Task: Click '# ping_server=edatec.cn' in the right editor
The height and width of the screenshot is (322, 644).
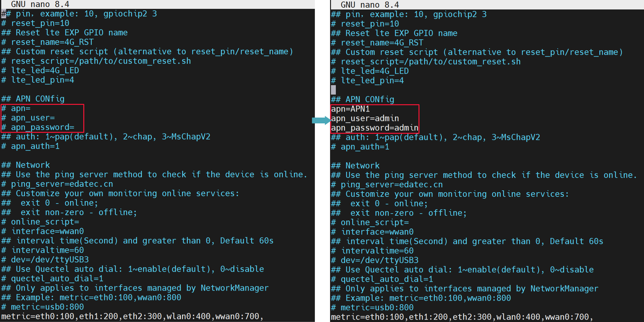Action: click(387, 185)
